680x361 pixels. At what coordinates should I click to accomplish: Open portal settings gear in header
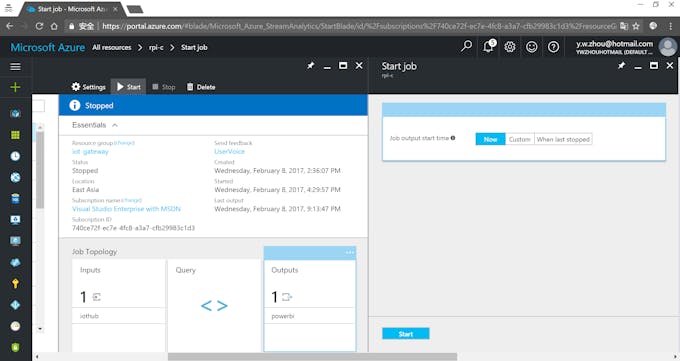click(x=510, y=47)
